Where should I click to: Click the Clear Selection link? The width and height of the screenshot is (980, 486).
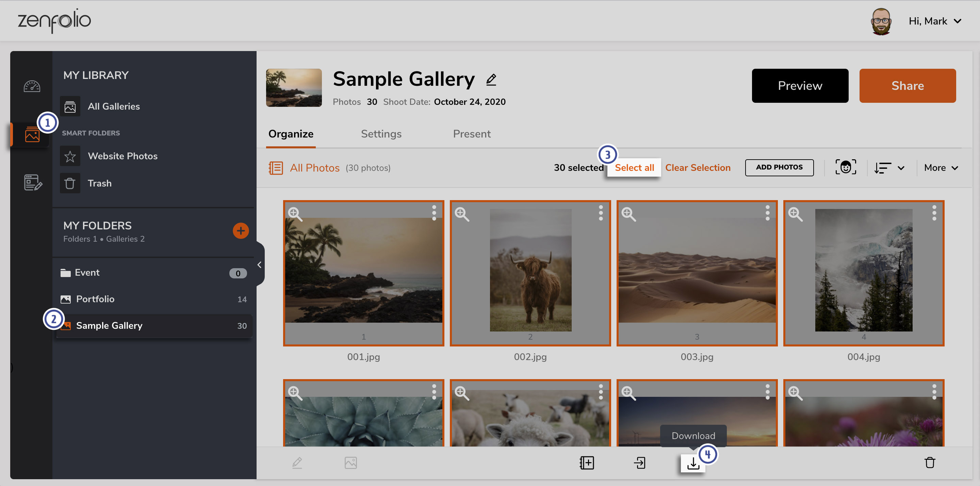697,168
